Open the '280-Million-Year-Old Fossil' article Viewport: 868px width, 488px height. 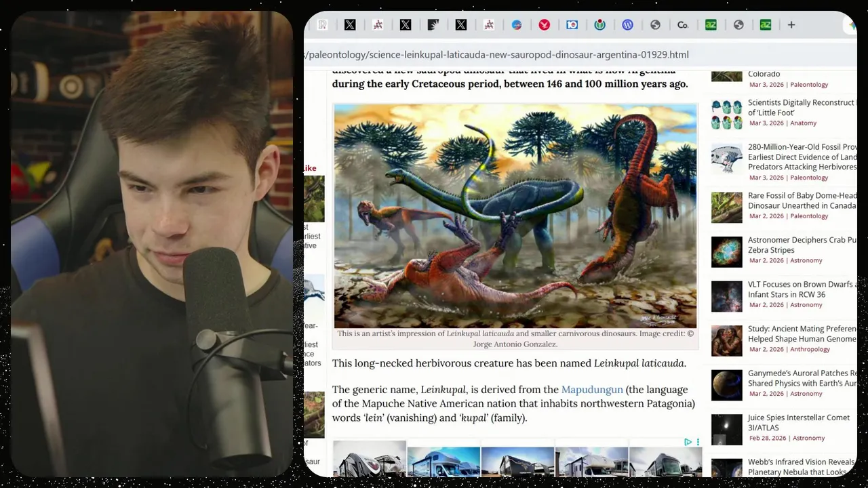tap(802, 157)
